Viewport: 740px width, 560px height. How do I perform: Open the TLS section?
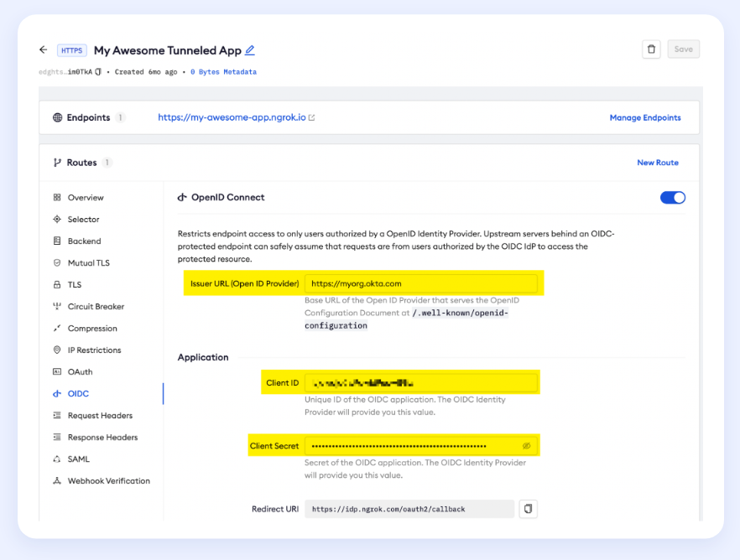coord(75,285)
